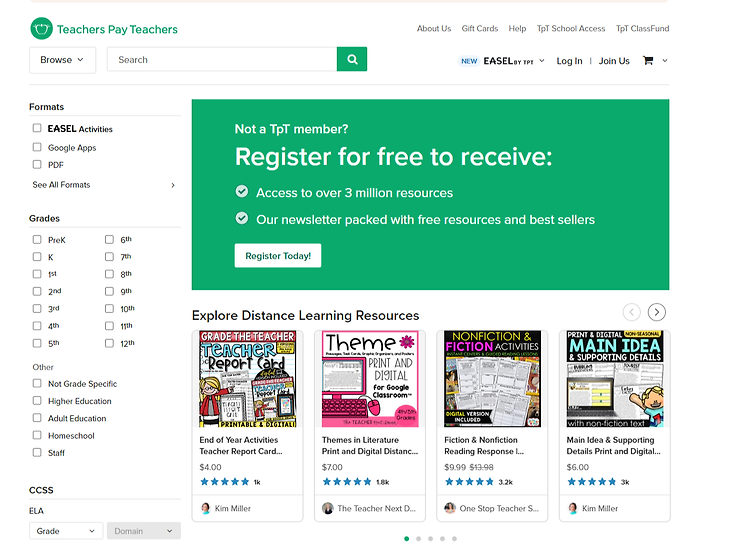Expand See All Formats

pos(103,185)
